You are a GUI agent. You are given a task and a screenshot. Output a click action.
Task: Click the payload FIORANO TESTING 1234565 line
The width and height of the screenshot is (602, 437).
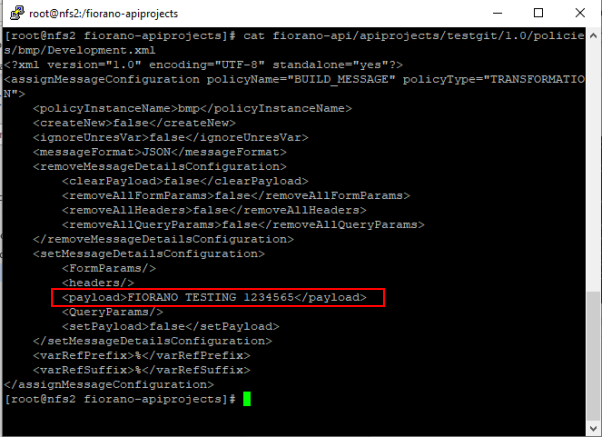(x=214, y=297)
